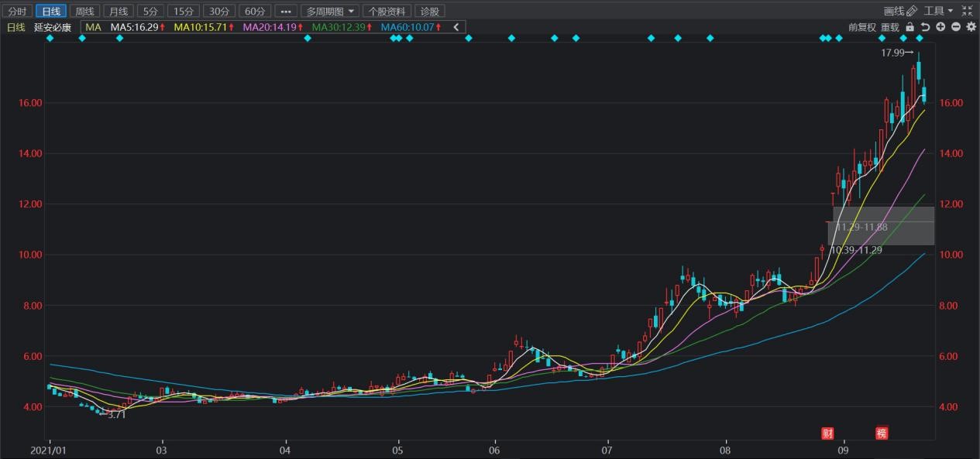This screenshot has width=980, height=459.
Task: Toggle the chart lock icon
Action: (x=910, y=27)
